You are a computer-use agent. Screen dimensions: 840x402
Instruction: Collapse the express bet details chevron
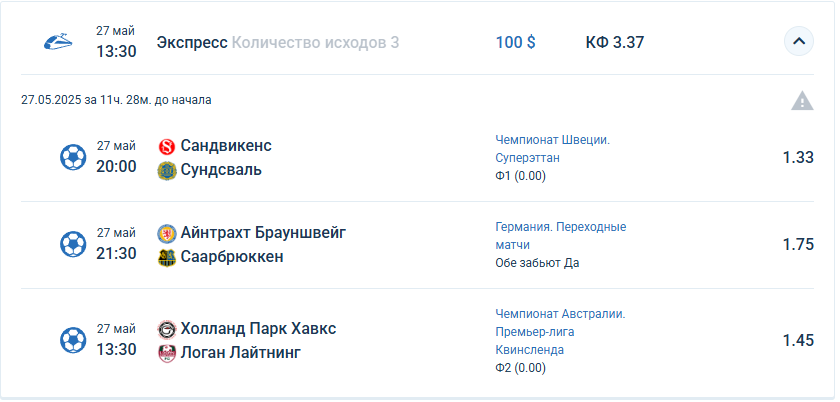point(799,41)
